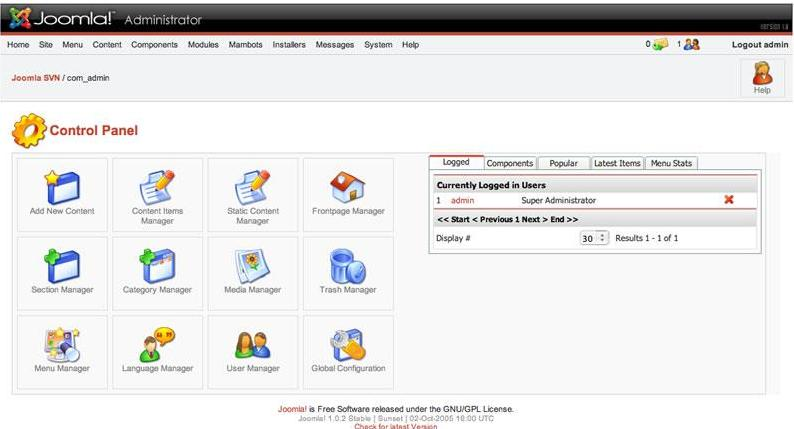Switch to the Components tab
This screenshot has height=429, width=794.
click(510, 163)
